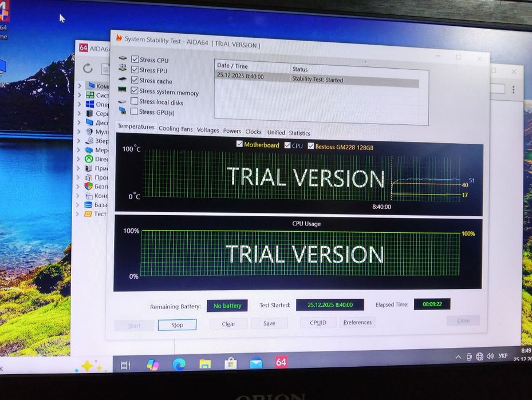Image resolution: width=532 pixels, height=400 pixels.
Task: Select the Мер network tree icon
Action: coord(89,150)
